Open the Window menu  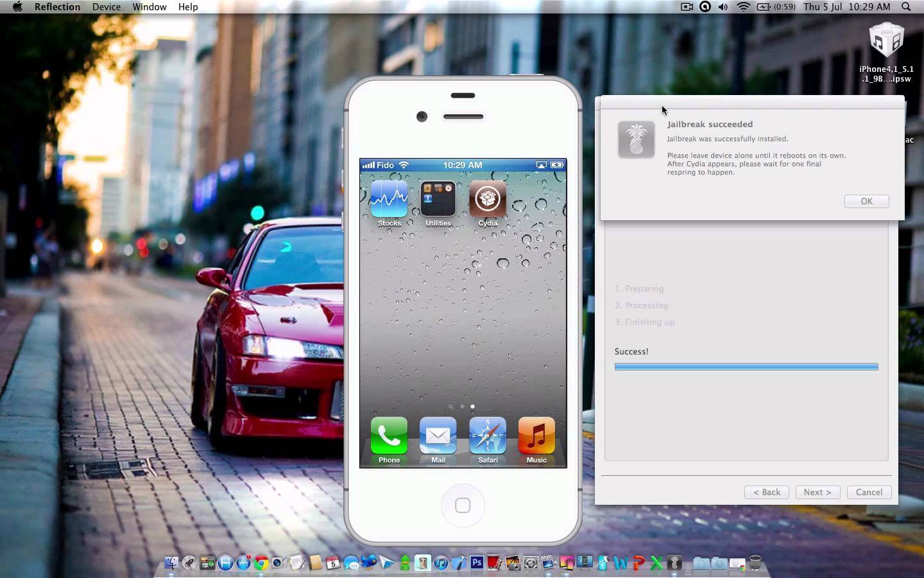pos(150,6)
